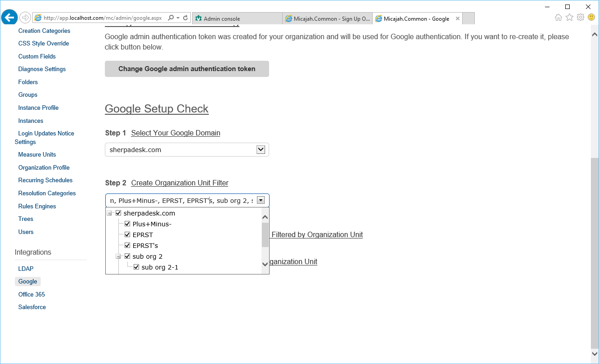599x364 pixels.
Task: Open the browser Home icon
Action: tap(558, 18)
